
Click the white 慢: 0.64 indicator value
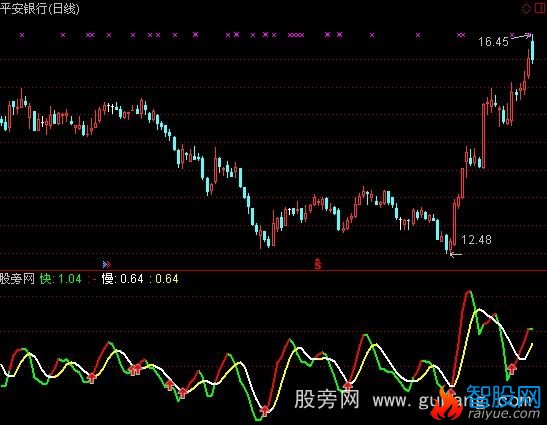point(122,279)
